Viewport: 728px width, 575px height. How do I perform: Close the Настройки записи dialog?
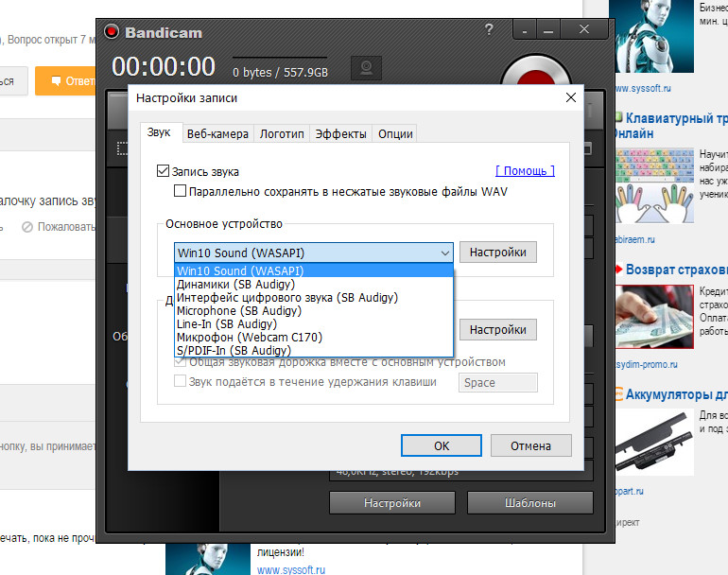571,97
